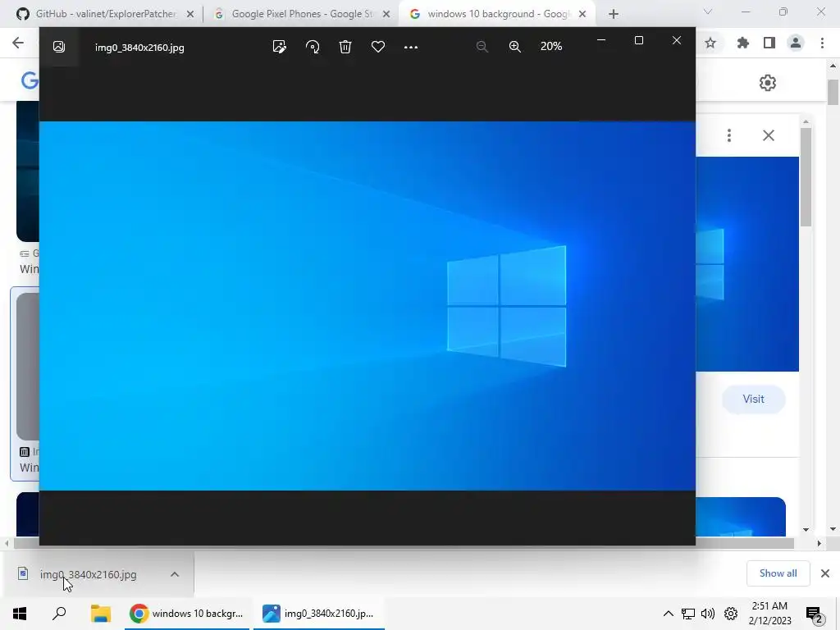Click the zoom in magnifier in Photos
The image size is (840, 630).
click(515, 47)
